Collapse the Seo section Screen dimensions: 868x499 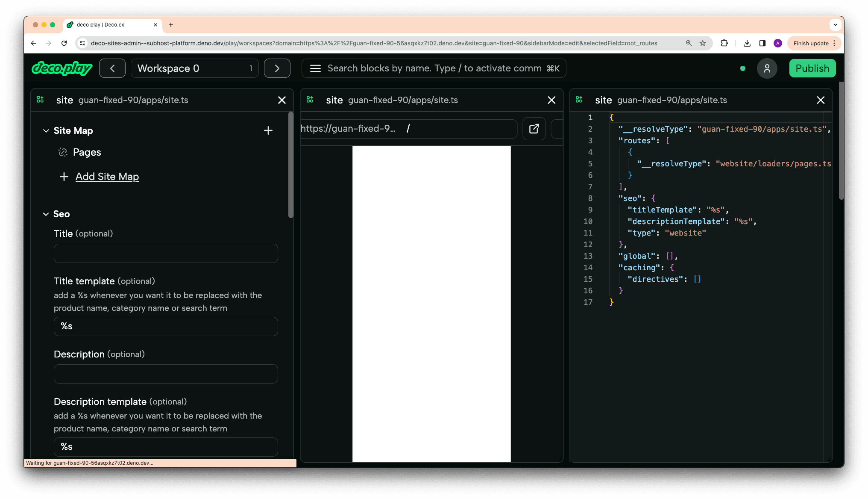pos(46,214)
